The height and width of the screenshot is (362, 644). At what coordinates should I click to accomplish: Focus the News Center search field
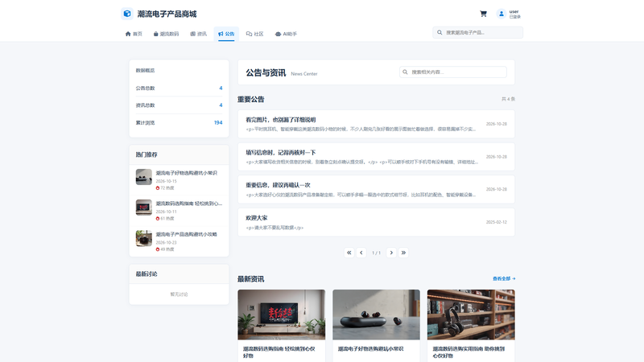453,72
